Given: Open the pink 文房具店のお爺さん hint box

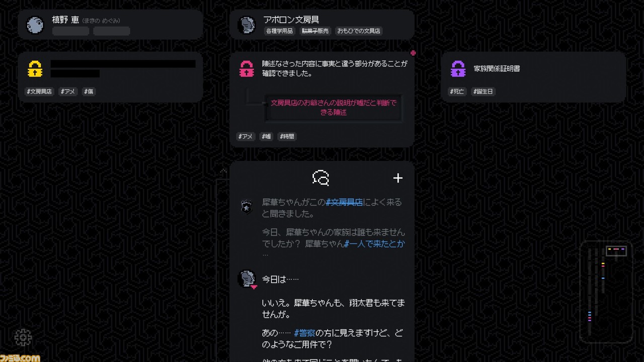Looking at the screenshot, I should point(334,108).
